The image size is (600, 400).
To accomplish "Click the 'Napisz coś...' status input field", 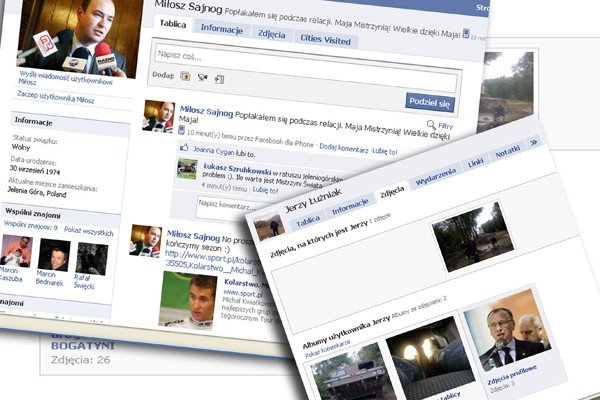I will [306, 68].
